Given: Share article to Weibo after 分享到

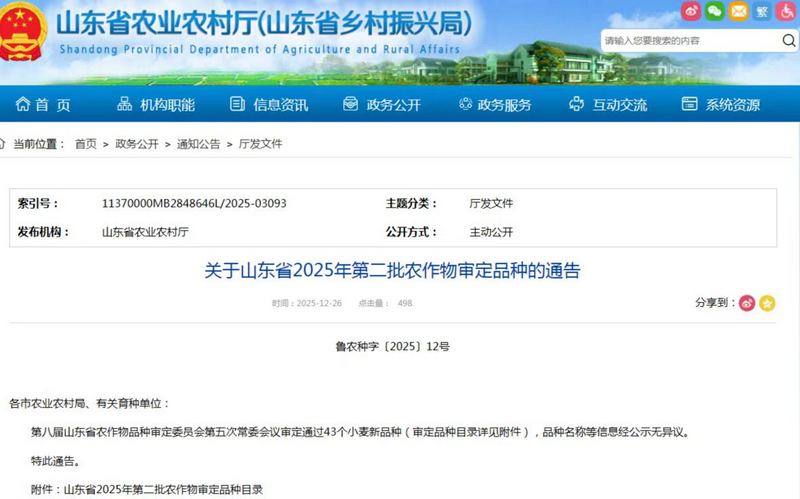Looking at the screenshot, I should pos(746,303).
